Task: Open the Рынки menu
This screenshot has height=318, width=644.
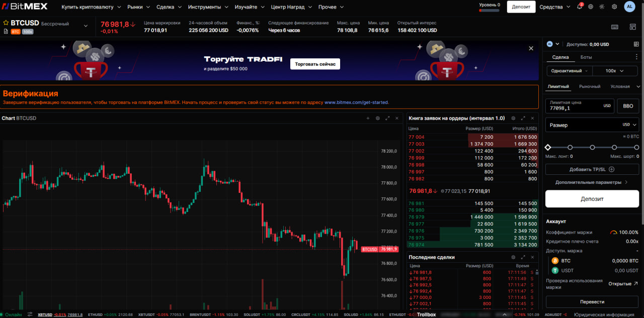Action: point(138,7)
